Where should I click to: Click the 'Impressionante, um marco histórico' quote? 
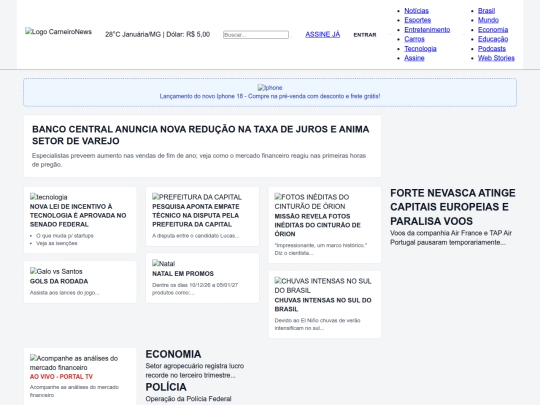click(321, 249)
